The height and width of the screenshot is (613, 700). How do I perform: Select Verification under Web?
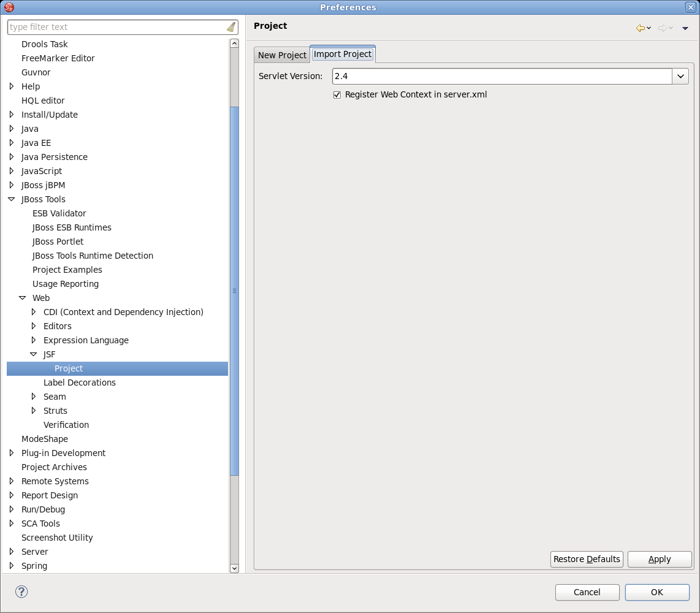66,424
